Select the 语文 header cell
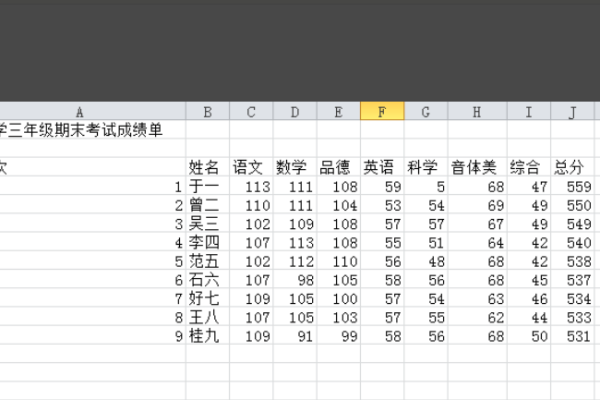600x400 pixels. point(251,167)
